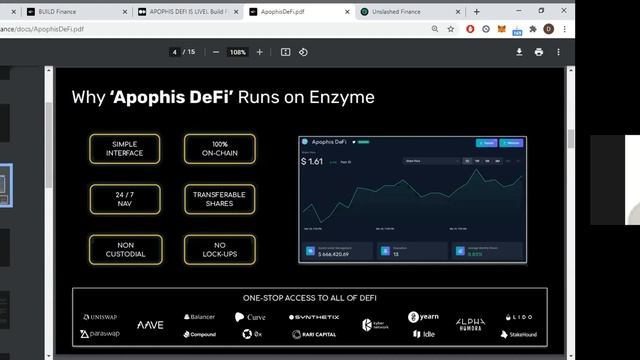Print the PDF document
This screenshot has width=640, height=360.
coord(539,52)
